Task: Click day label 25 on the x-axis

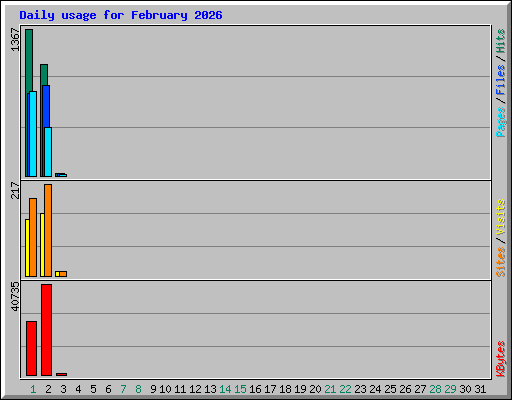Action: click(x=390, y=389)
